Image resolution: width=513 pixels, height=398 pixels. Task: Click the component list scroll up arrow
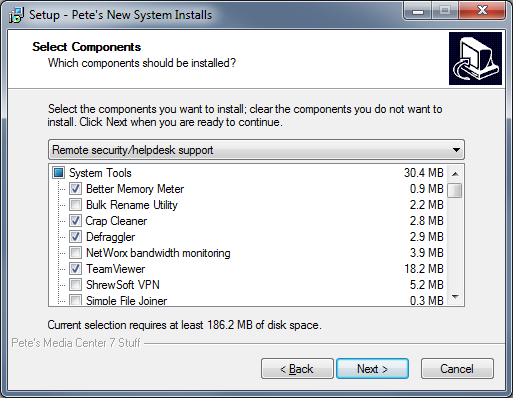455,174
